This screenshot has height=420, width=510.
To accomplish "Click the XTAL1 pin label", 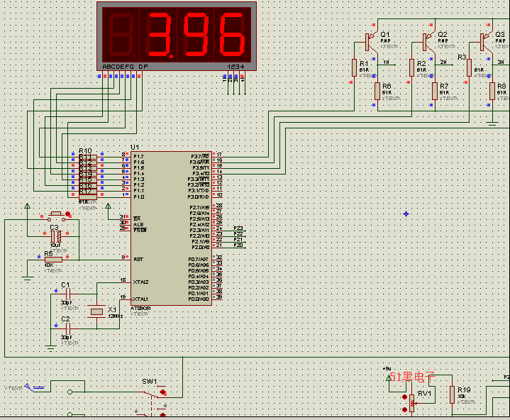I will tap(140, 299).
